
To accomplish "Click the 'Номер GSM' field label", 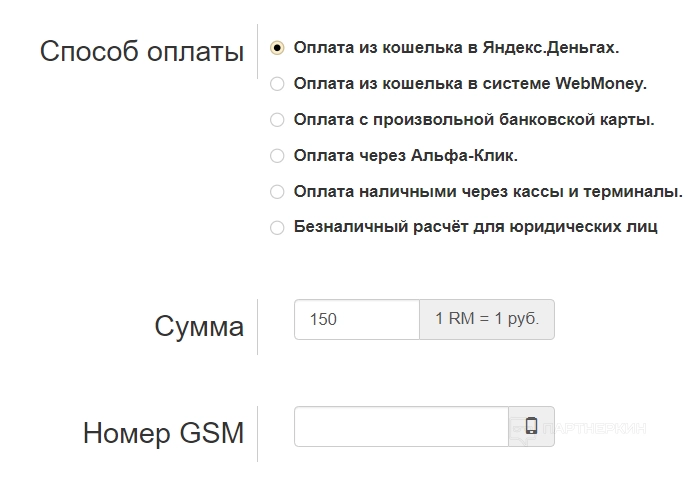I will coord(163,433).
